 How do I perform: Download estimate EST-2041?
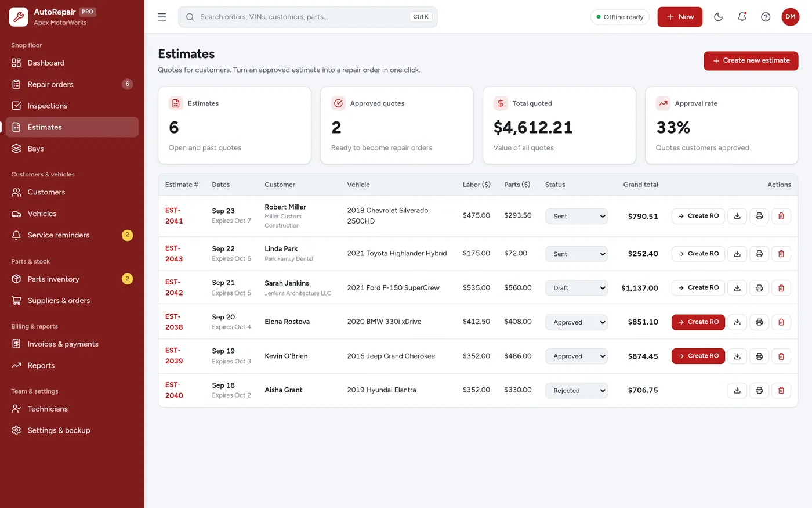(737, 216)
